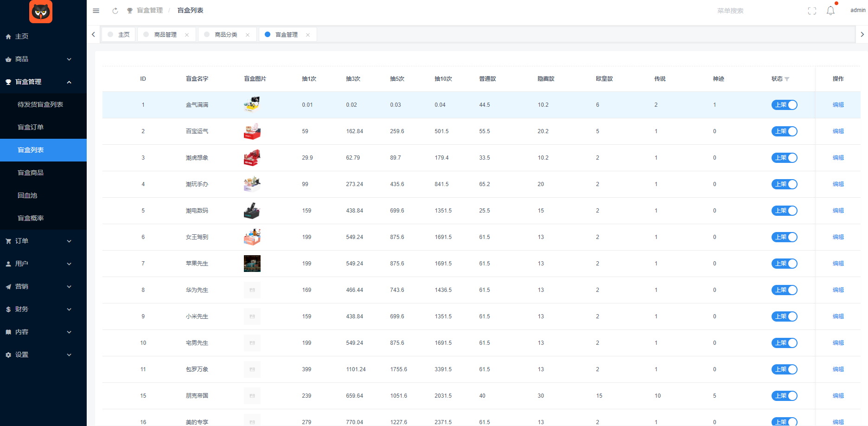Toggle 上架 switch for 朋克帝国 row
Image resolution: width=868 pixels, height=426 pixels.
(x=784, y=396)
